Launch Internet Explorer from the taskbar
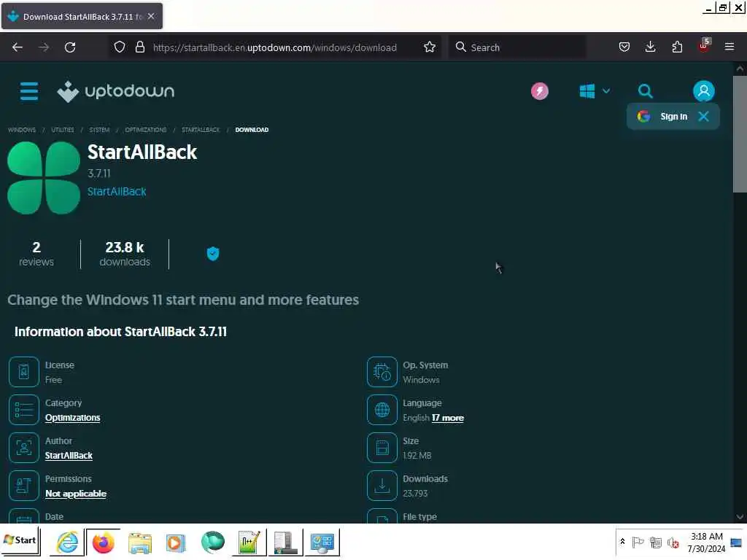Screen dimensions: 747x560 click(x=67, y=542)
